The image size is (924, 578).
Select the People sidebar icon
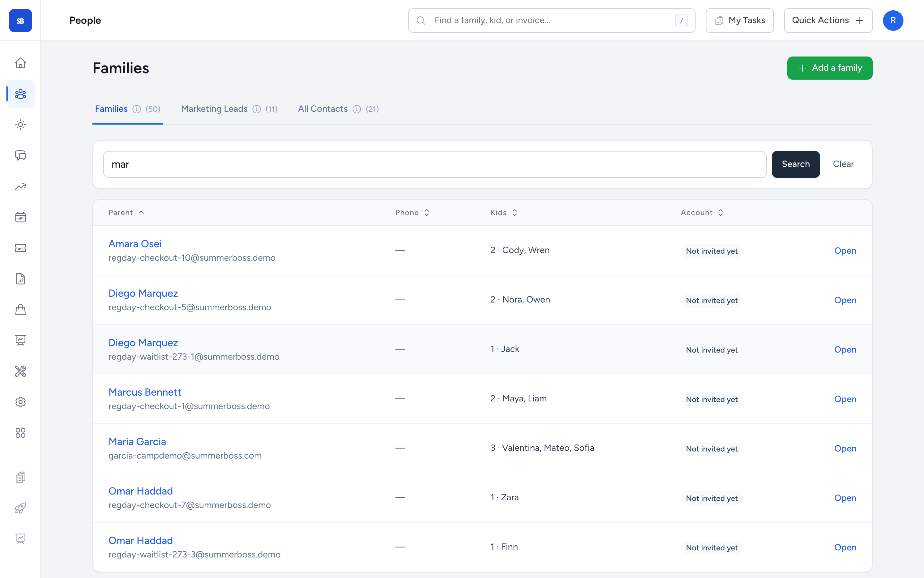click(x=20, y=94)
